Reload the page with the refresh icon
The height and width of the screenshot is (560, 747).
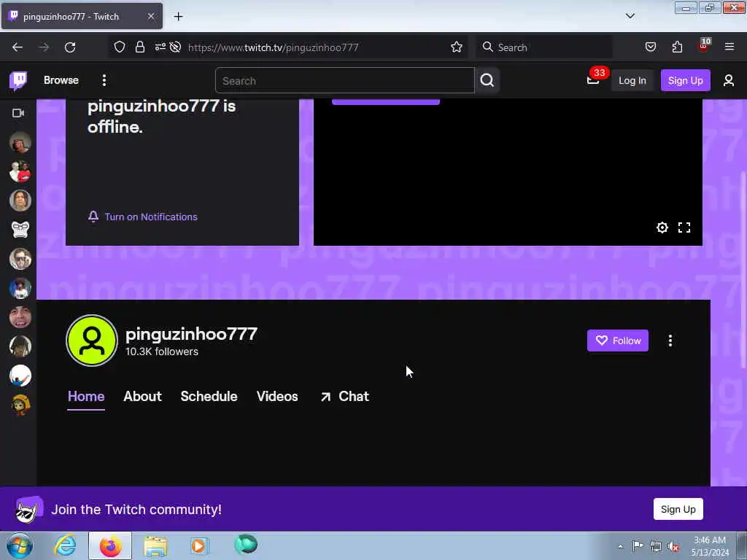click(70, 47)
